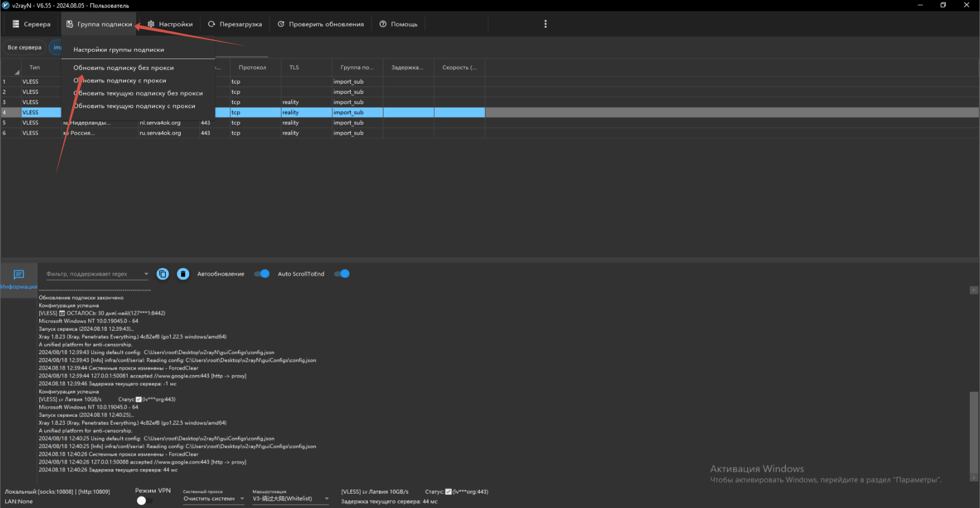Toggle the Автообновление switch

click(262, 274)
